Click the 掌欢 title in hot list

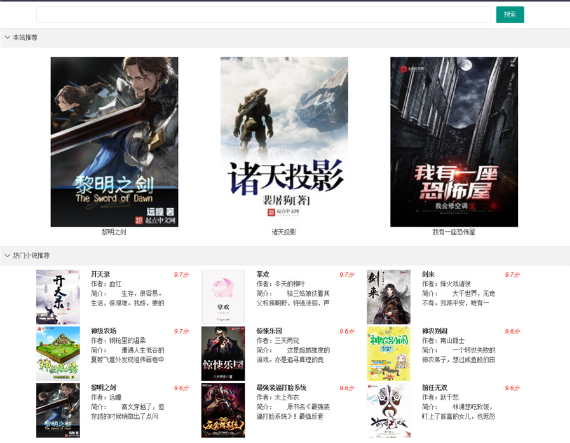[x=263, y=274]
